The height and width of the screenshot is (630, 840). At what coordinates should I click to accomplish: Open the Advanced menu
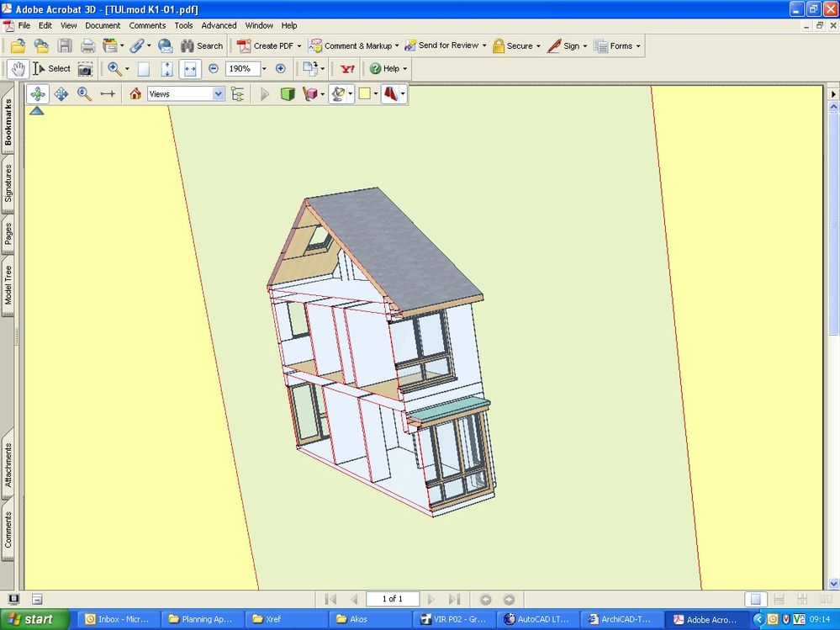(219, 25)
